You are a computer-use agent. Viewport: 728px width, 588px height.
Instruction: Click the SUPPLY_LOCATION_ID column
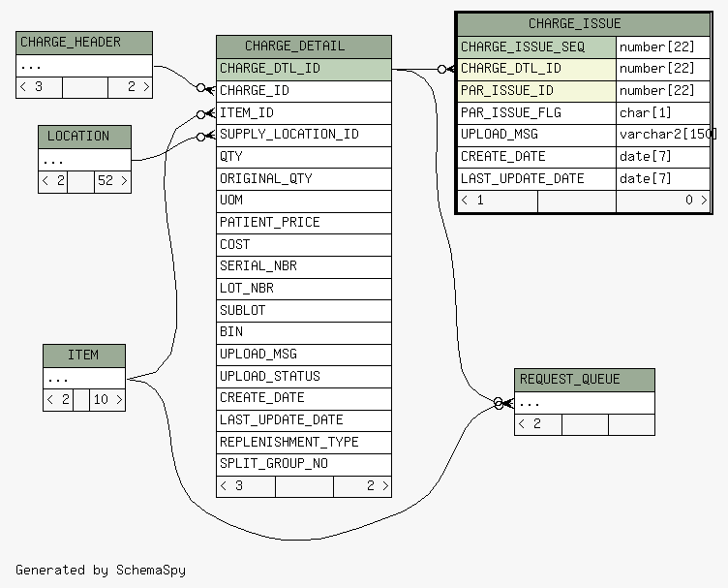click(x=304, y=136)
